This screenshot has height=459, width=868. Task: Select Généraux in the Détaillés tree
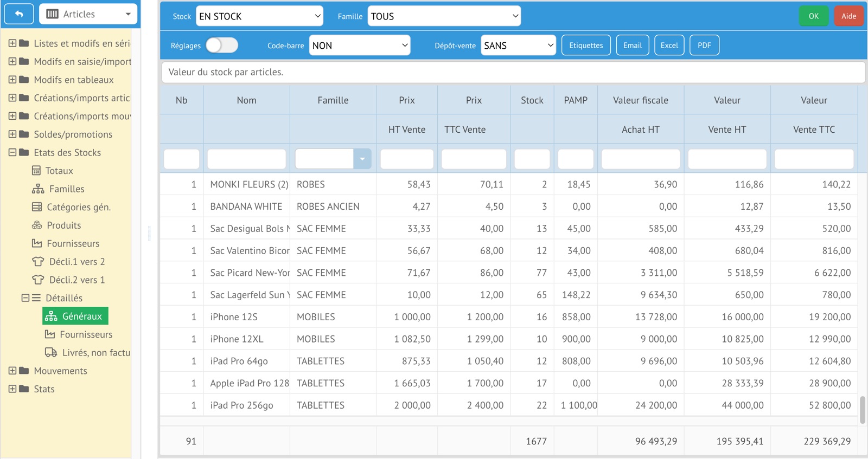tap(75, 316)
